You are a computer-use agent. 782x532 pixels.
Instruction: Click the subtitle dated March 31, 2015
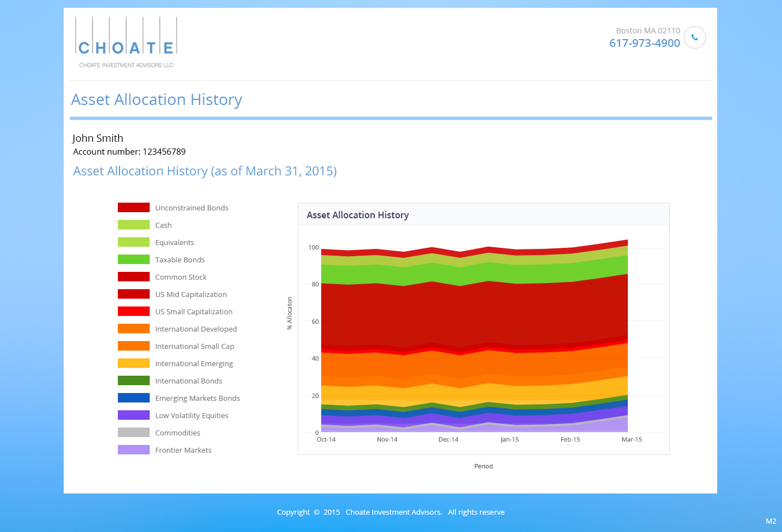(x=204, y=171)
